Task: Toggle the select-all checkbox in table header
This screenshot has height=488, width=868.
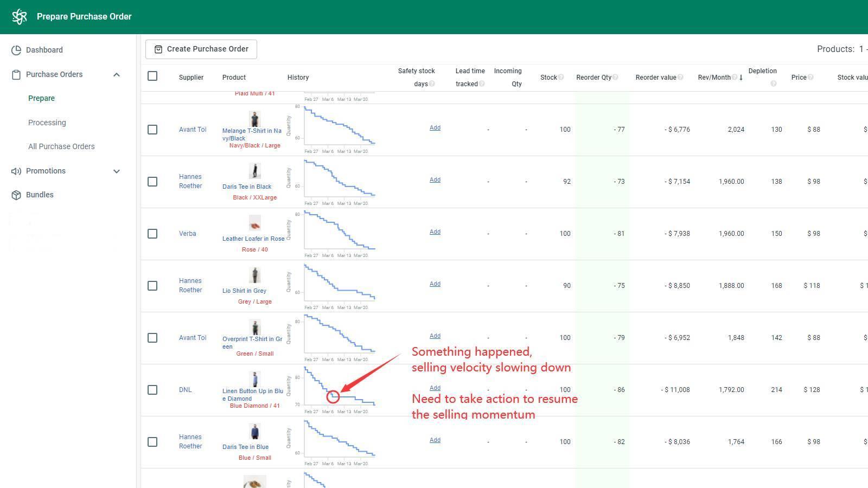Action: tap(152, 76)
